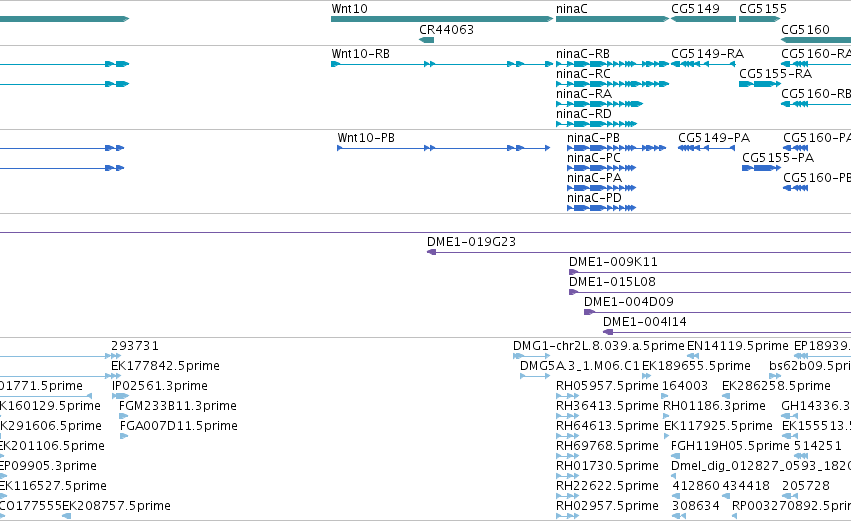Select the ninaC-RA transcript label
The width and height of the screenshot is (851, 521).
pyautogui.click(x=583, y=94)
